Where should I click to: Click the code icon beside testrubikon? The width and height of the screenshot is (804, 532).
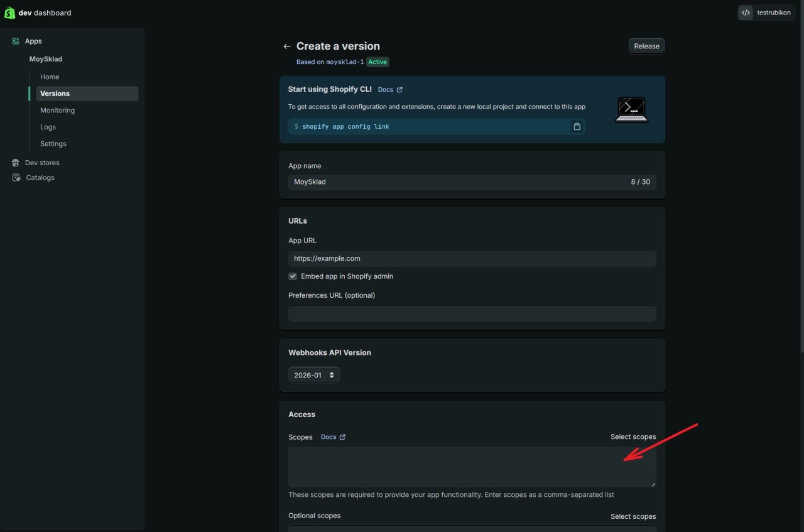pyautogui.click(x=746, y=13)
